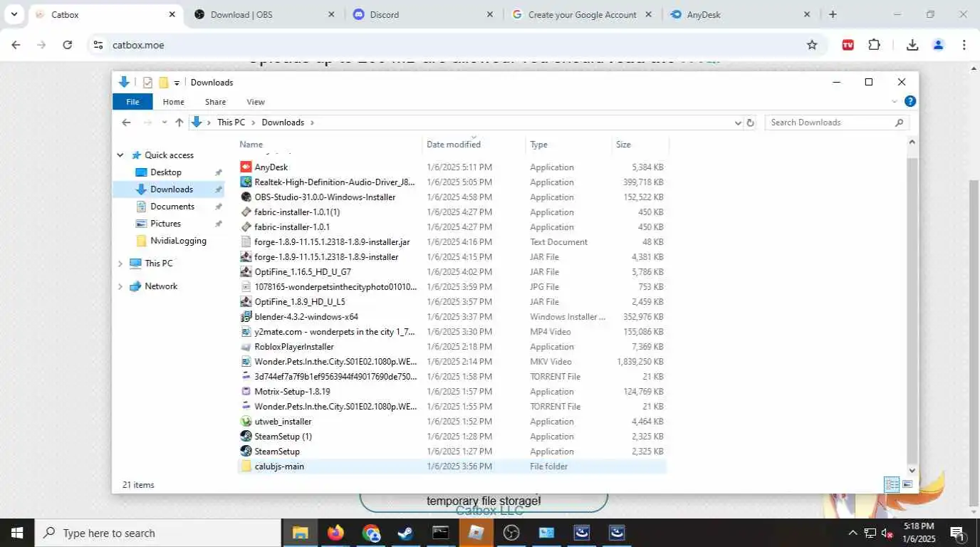980x547 pixels.
Task: Expand the Explorer ribbon chevron
Action: (895, 102)
